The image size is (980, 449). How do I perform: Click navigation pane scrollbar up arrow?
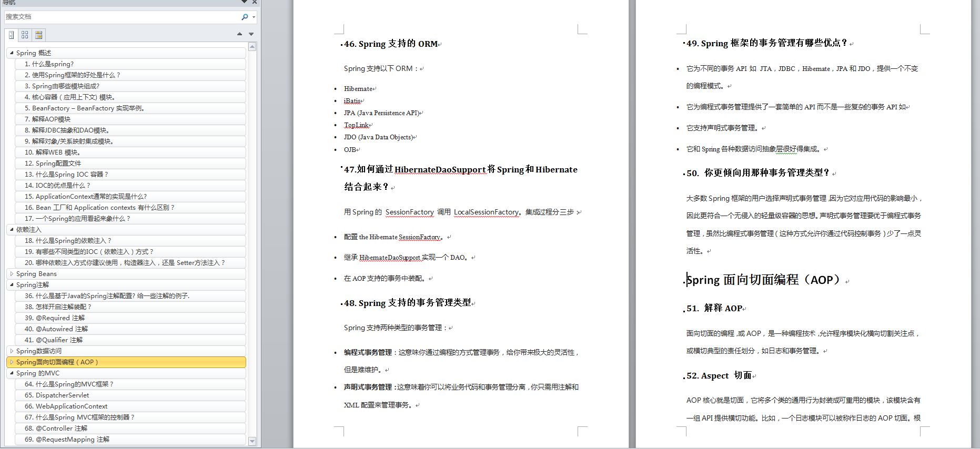[252, 47]
